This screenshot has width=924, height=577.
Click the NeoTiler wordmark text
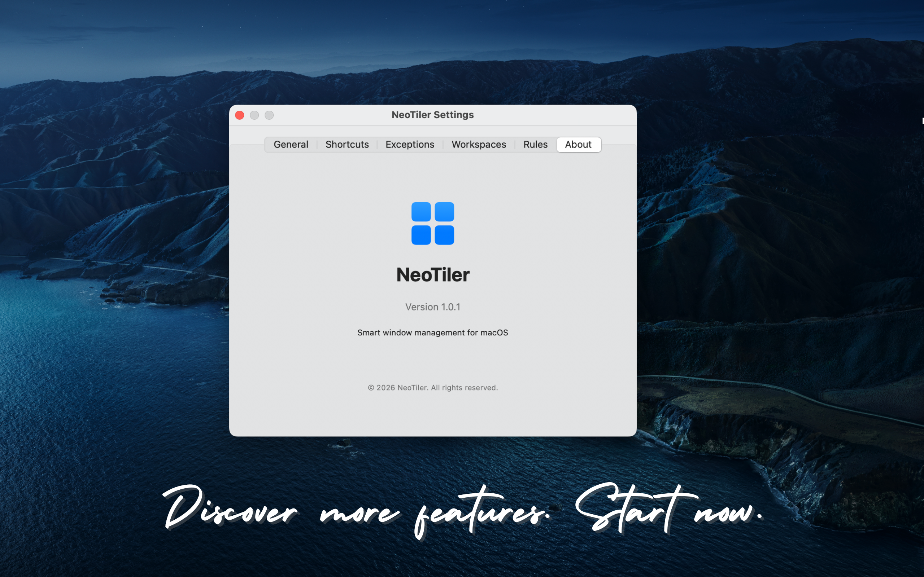tap(433, 274)
